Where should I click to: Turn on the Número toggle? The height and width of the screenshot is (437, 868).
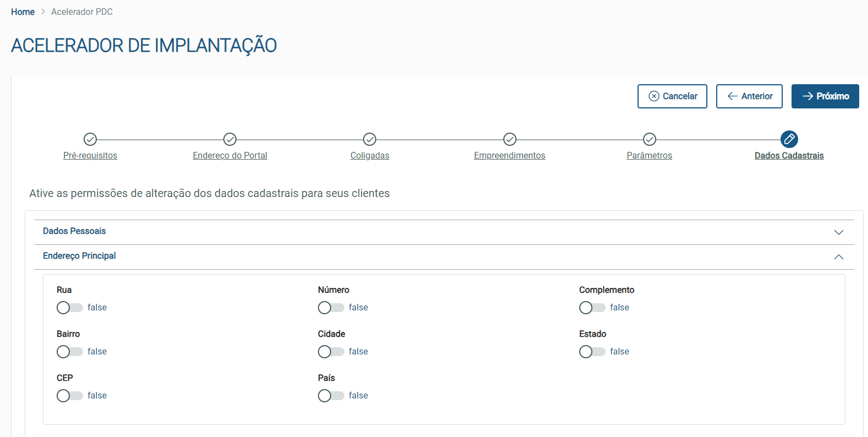(x=331, y=308)
